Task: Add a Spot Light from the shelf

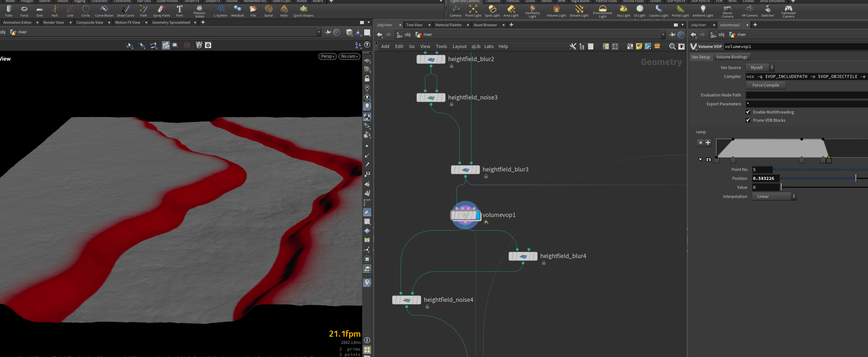Action: (x=492, y=11)
